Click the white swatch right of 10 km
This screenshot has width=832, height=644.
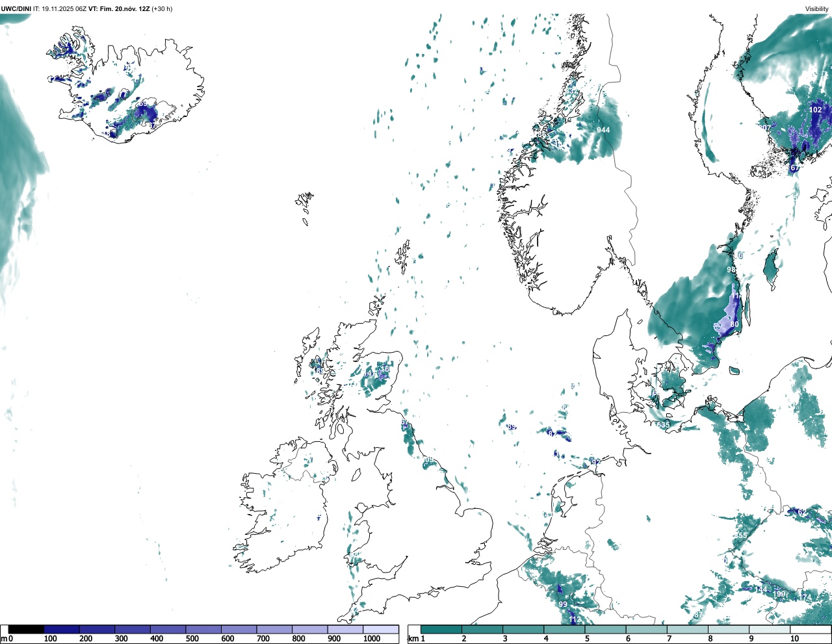pyautogui.click(x=810, y=629)
